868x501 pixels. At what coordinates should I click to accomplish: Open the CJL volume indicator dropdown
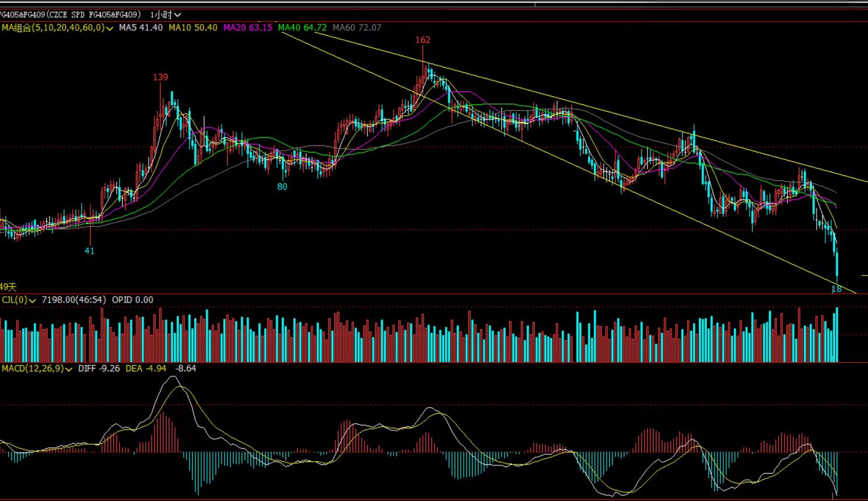pyautogui.click(x=19, y=300)
